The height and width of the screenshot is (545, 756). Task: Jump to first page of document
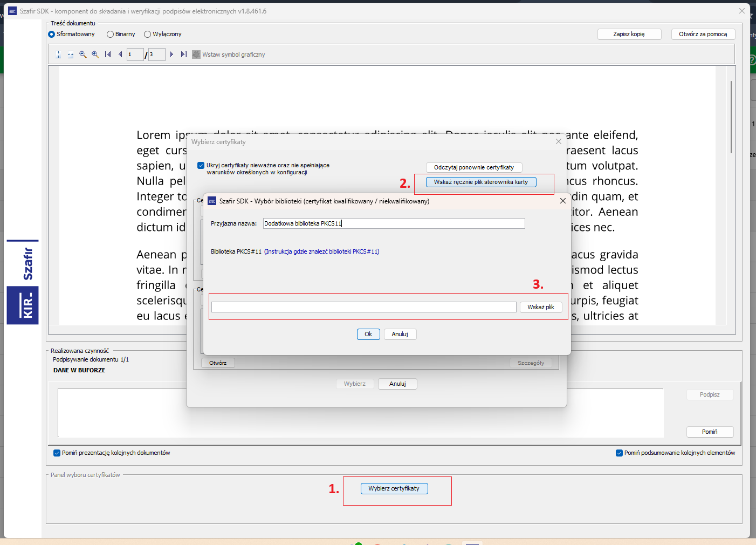point(108,54)
